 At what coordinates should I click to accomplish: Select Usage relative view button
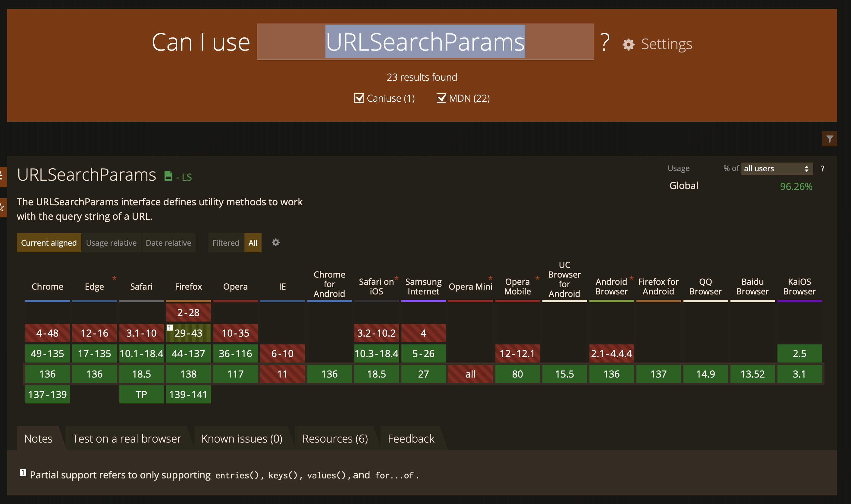(111, 243)
